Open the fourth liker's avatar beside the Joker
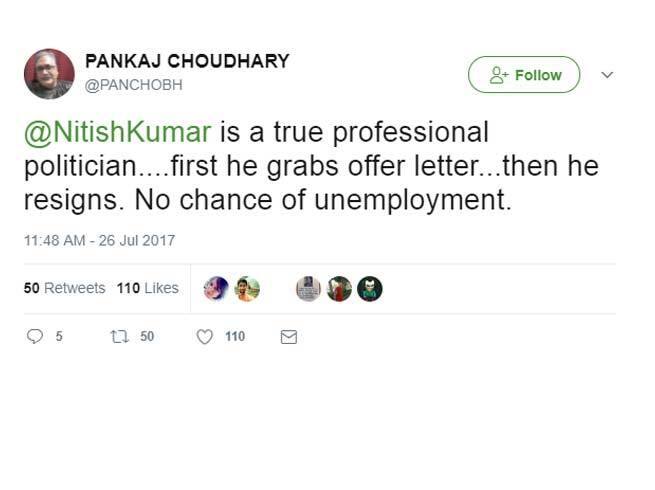The image size is (655, 490). [x=339, y=288]
